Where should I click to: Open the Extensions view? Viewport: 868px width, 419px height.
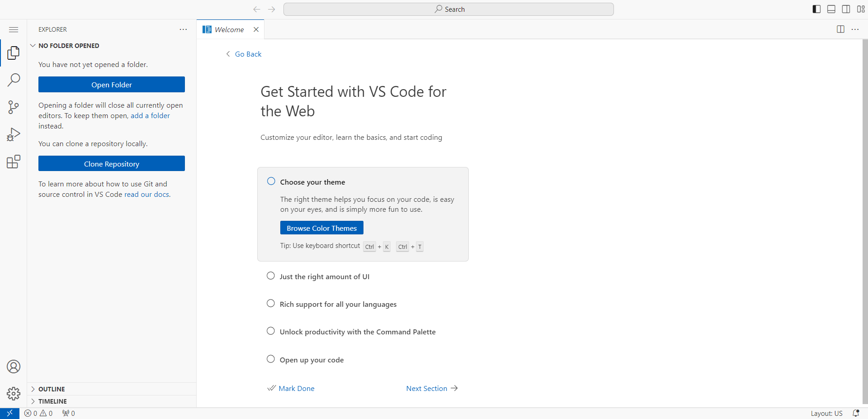pos(14,162)
